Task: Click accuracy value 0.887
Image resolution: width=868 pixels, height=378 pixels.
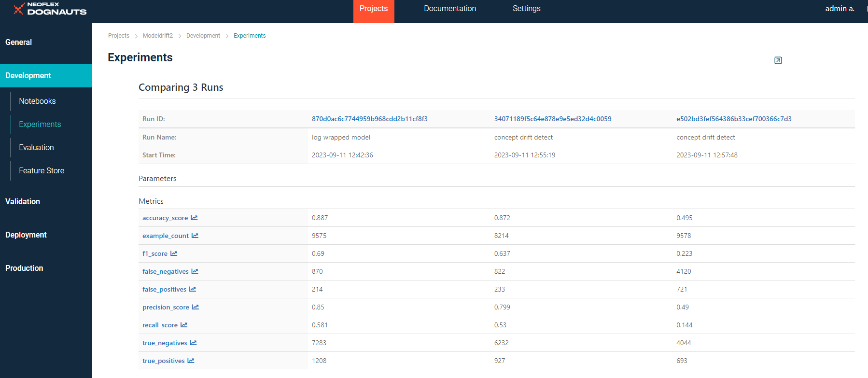Action: coord(320,218)
